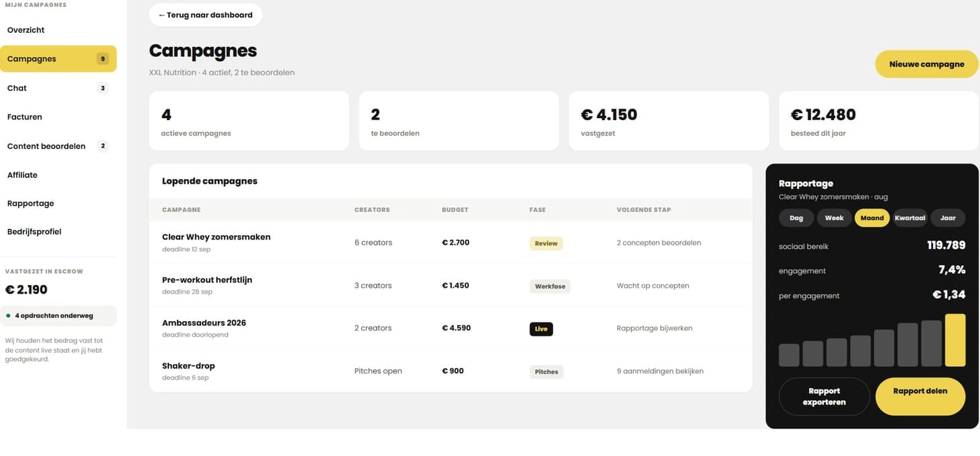Click the Review phase badge
The image size is (980, 456).
click(x=546, y=243)
